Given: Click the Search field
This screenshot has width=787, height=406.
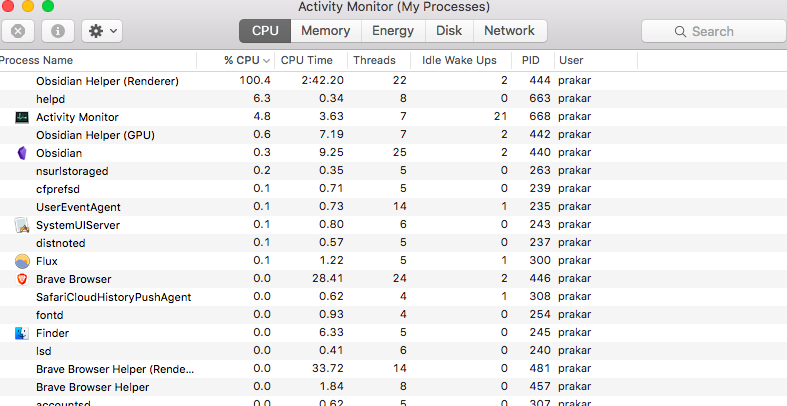Looking at the screenshot, I should click(714, 31).
